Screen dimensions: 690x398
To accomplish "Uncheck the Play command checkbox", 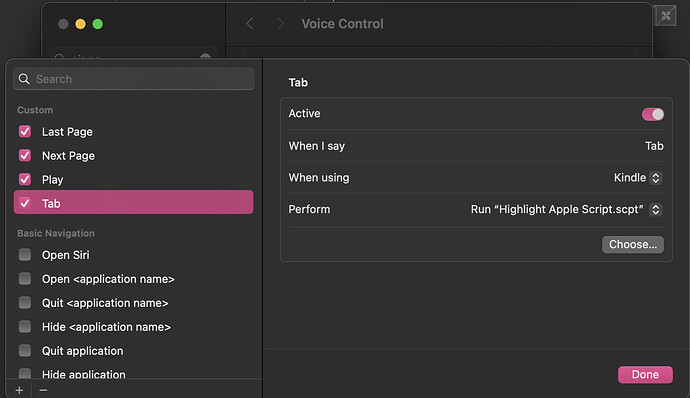I will coord(25,179).
